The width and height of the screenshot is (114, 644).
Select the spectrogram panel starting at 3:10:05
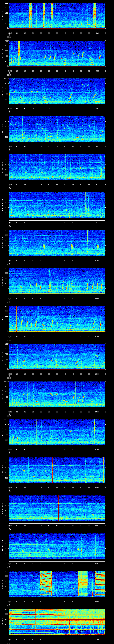57,280
